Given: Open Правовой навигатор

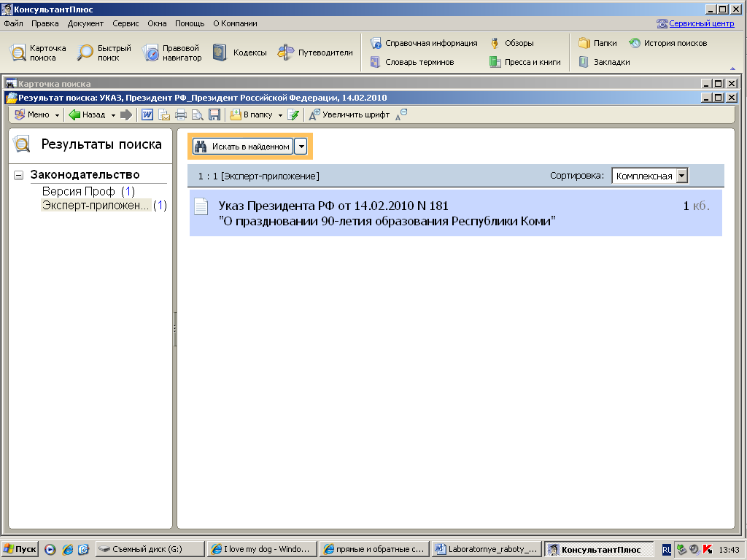Looking at the screenshot, I should pyautogui.click(x=172, y=52).
